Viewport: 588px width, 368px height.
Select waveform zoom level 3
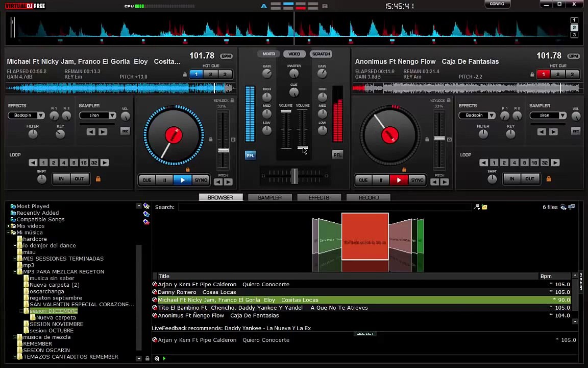pyautogui.click(x=574, y=35)
